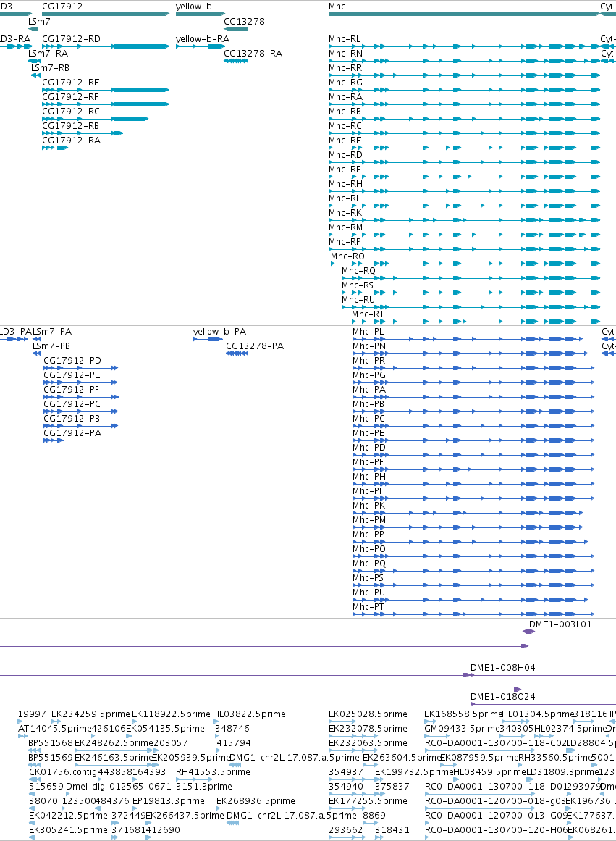Open transcript Mhc-RK
The height and width of the screenshot is (841, 616).
click(x=345, y=213)
